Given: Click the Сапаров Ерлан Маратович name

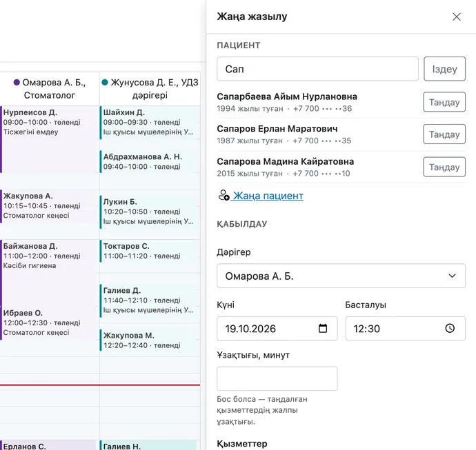Looking at the screenshot, I should (x=277, y=129).
